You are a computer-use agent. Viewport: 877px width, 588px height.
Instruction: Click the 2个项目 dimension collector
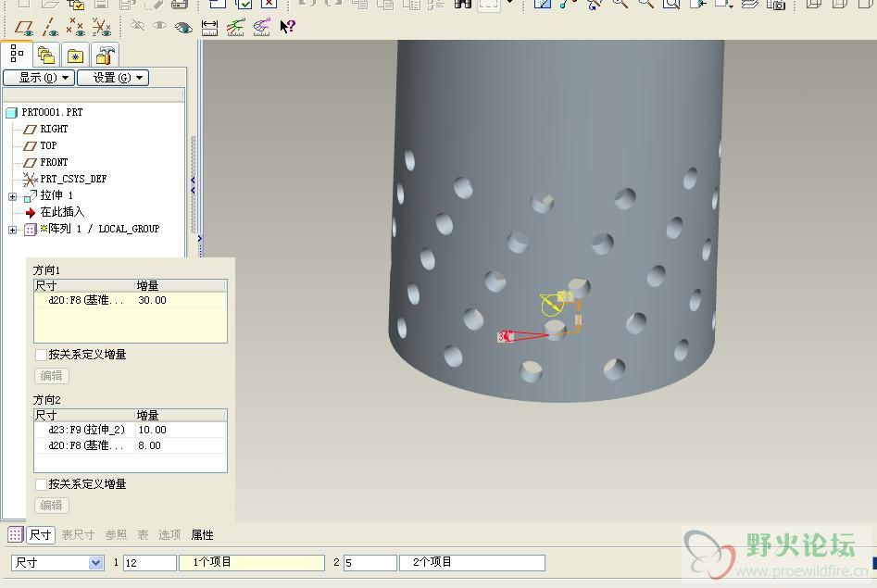click(x=472, y=562)
